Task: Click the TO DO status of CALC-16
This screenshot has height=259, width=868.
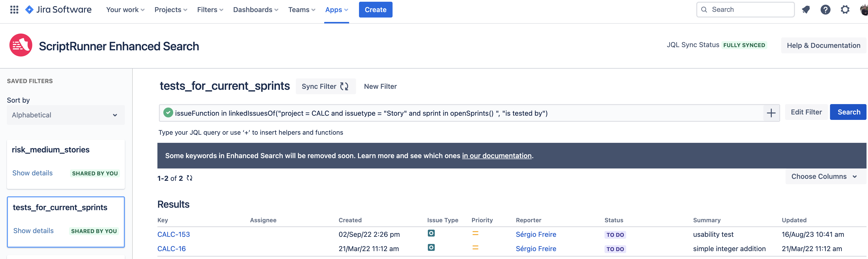Action: pos(615,249)
